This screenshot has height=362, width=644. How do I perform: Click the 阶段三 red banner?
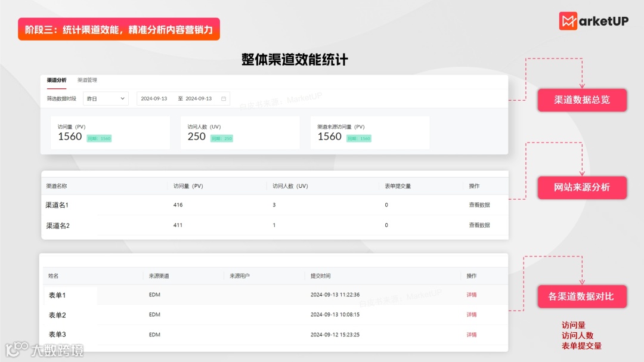[x=118, y=28]
